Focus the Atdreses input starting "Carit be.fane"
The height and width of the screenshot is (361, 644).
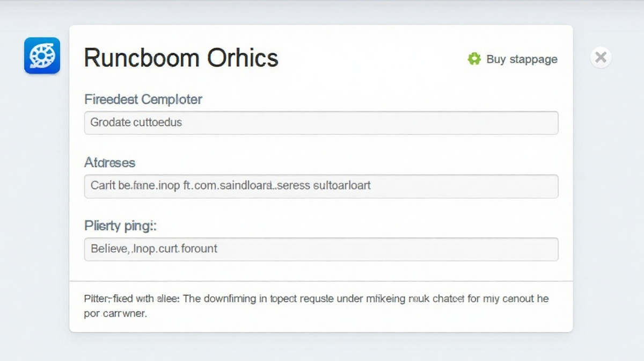(x=321, y=186)
